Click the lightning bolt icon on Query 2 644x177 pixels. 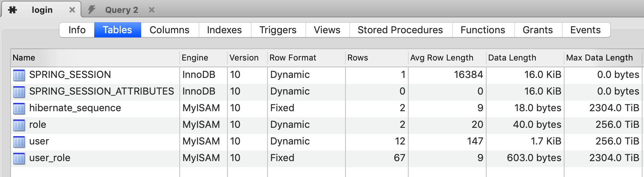point(92,10)
